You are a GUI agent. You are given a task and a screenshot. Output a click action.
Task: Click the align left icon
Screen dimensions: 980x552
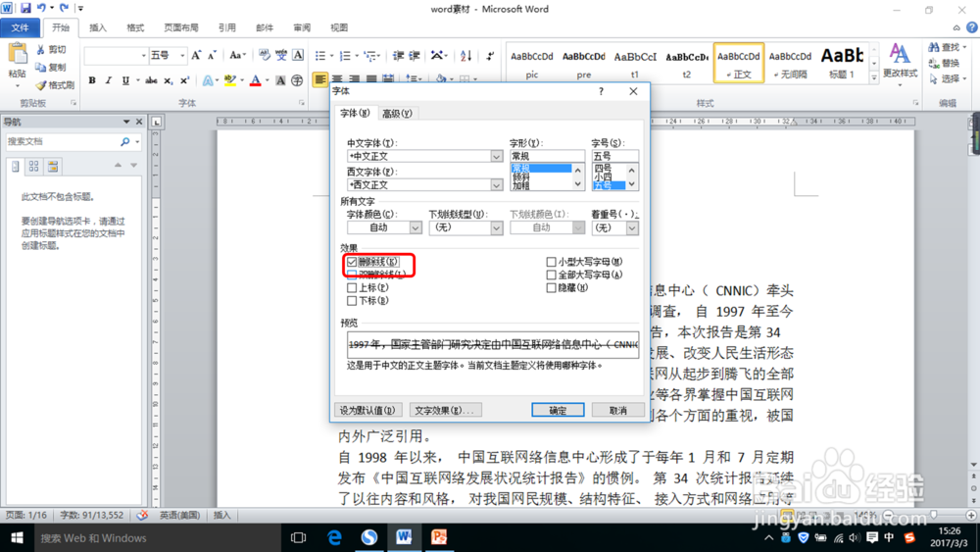point(320,79)
